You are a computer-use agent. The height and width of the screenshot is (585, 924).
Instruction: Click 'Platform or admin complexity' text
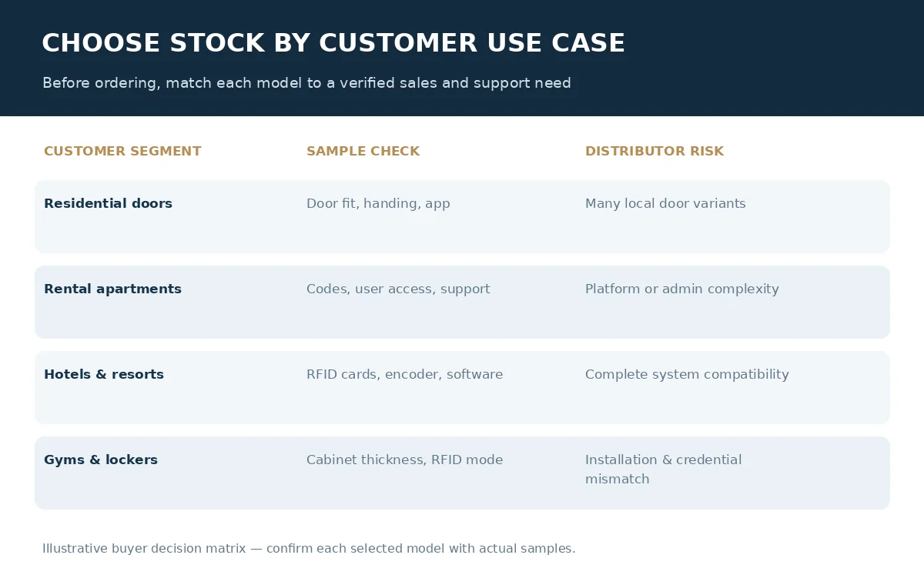682,289
